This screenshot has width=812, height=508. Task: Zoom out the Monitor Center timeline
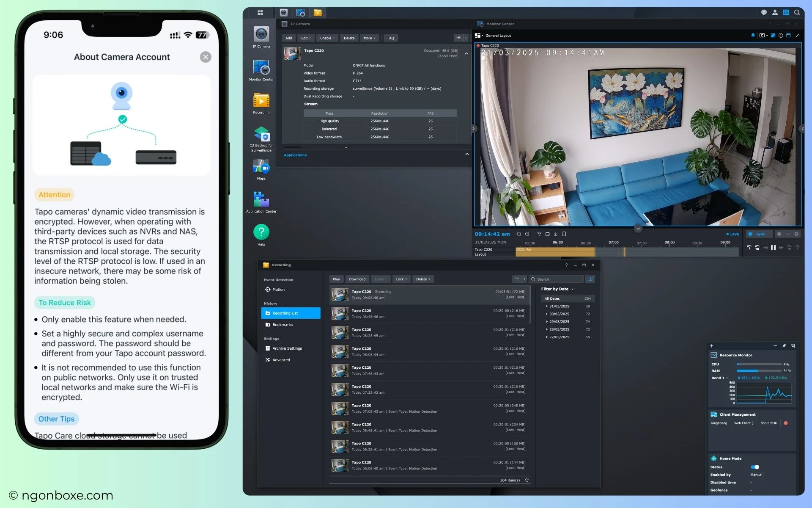point(519,234)
